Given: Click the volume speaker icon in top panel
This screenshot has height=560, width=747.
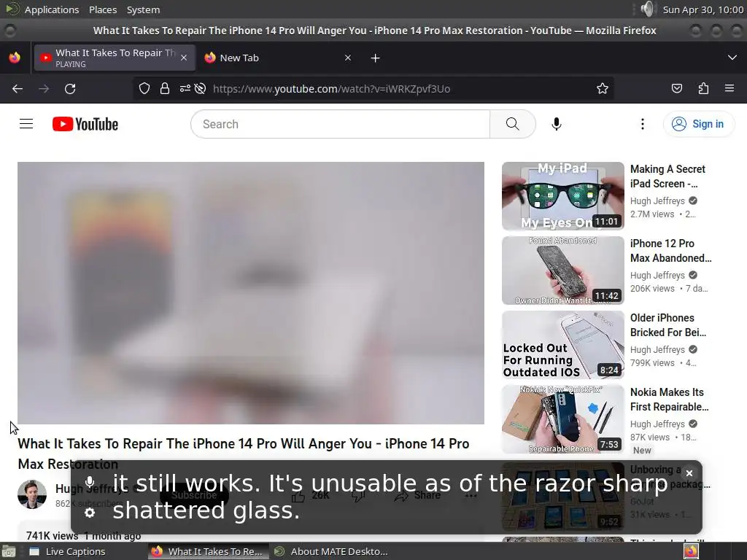Looking at the screenshot, I should click(x=648, y=9).
